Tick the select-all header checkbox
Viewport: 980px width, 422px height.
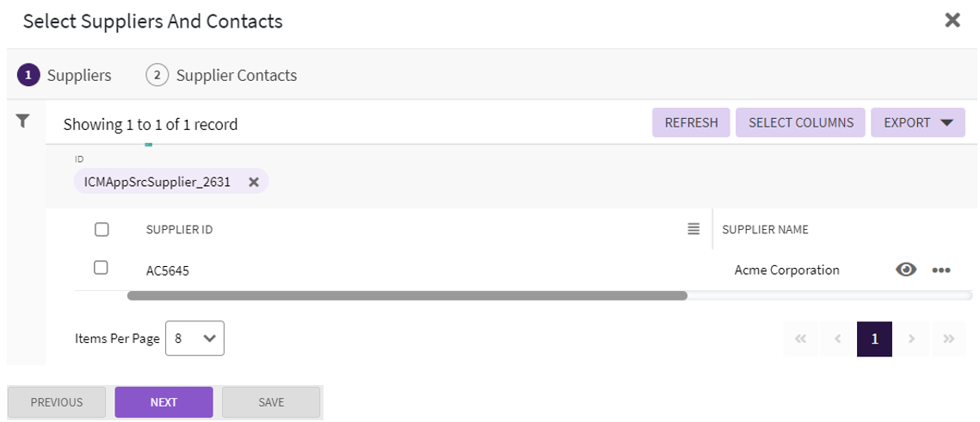coord(102,229)
